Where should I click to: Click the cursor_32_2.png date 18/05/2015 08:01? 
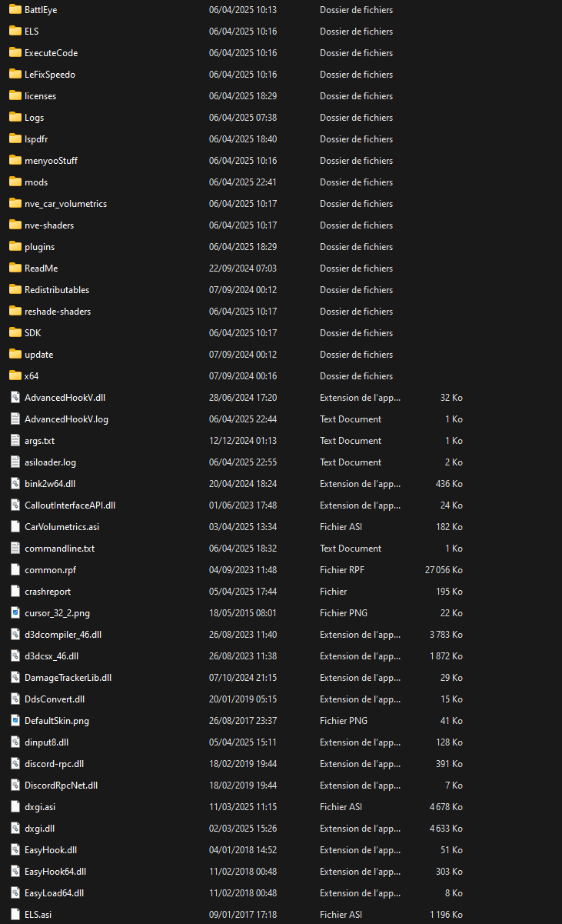pos(243,613)
